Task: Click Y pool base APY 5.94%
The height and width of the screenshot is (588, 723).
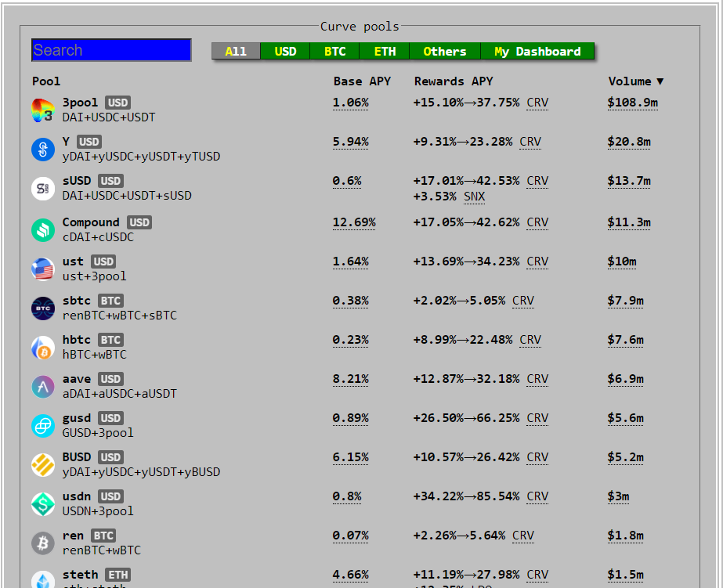Action: point(350,142)
